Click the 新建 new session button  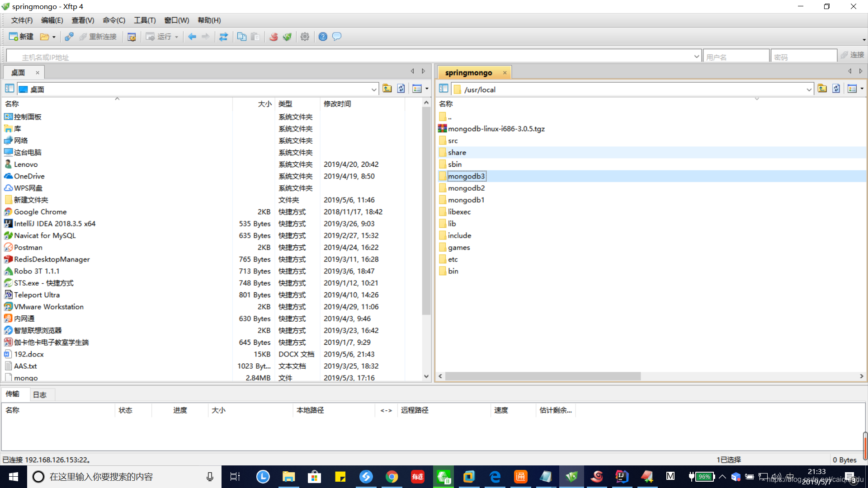tap(21, 37)
